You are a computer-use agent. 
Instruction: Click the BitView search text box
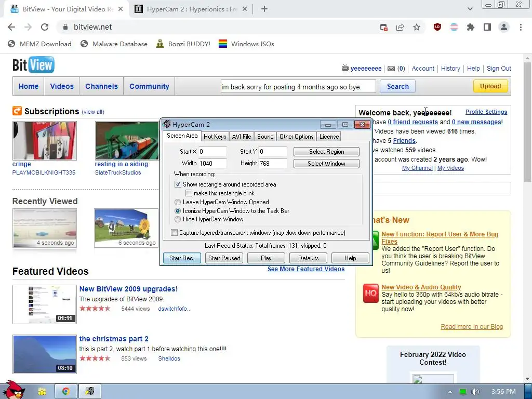(298, 87)
